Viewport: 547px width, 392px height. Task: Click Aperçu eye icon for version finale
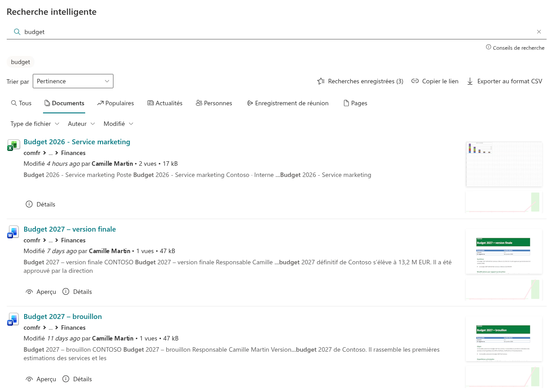(29, 292)
